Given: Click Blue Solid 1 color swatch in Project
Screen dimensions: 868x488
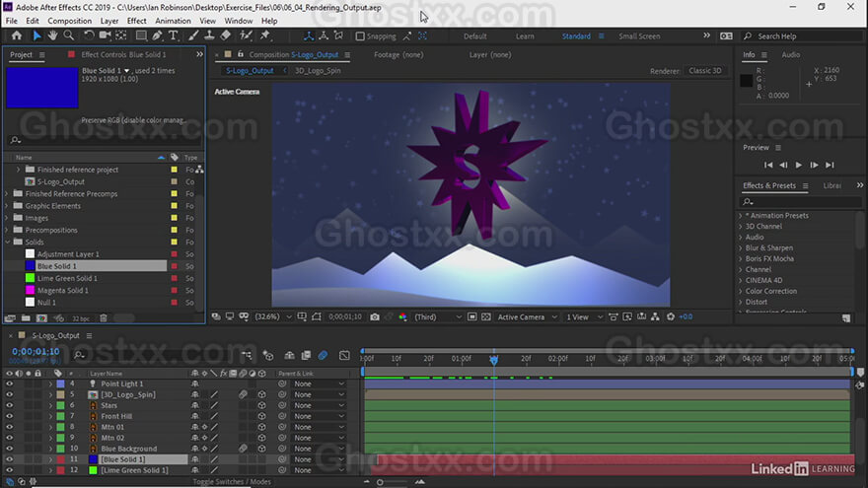Looking at the screenshot, I should pyautogui.click(x=30, y=266).
